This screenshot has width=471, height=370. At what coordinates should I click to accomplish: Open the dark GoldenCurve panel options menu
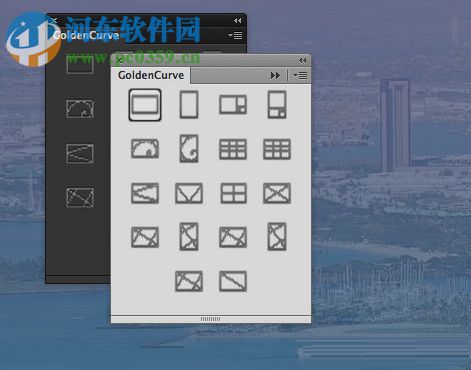coord(235,35)
